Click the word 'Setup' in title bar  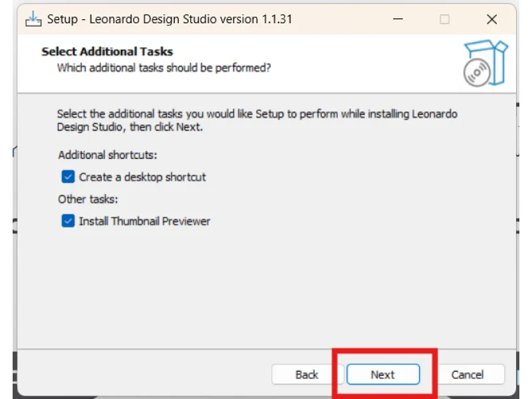63,19
